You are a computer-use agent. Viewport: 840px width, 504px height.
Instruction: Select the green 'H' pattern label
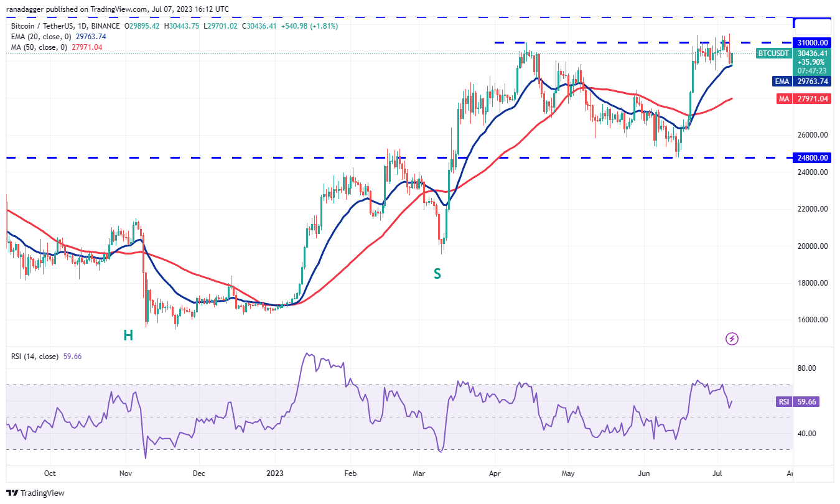click(128, 336)
